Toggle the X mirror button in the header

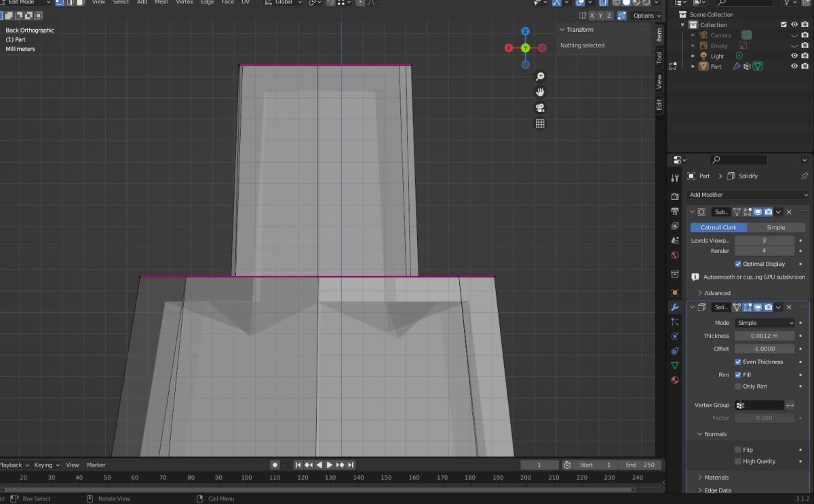[592, 16]
